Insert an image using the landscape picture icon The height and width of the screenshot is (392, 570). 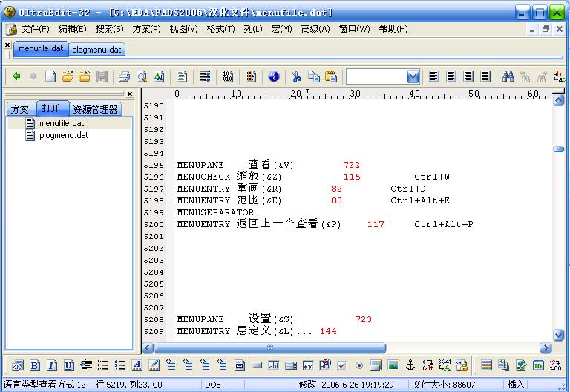click(x=393, y=365)
